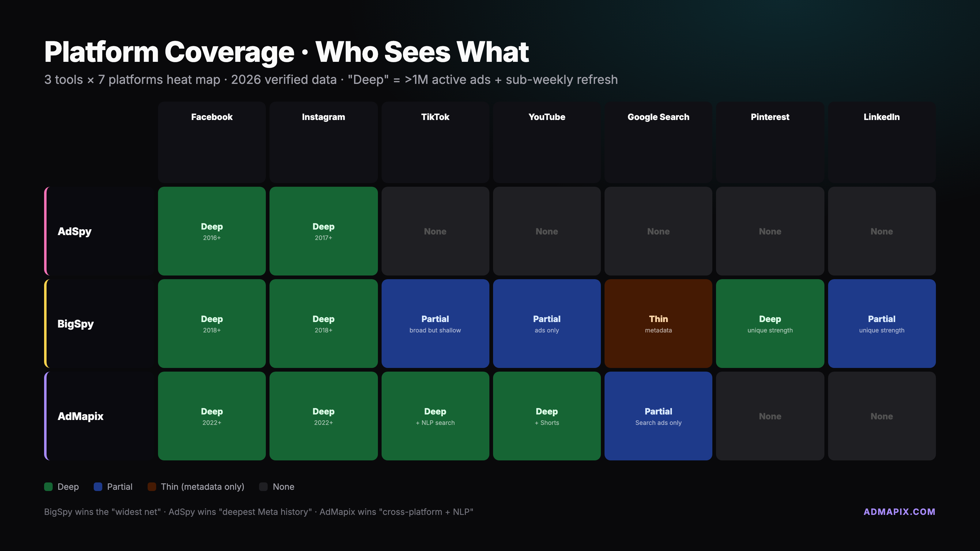
Task: Select the Facebook column header
Action: point(212,117)
